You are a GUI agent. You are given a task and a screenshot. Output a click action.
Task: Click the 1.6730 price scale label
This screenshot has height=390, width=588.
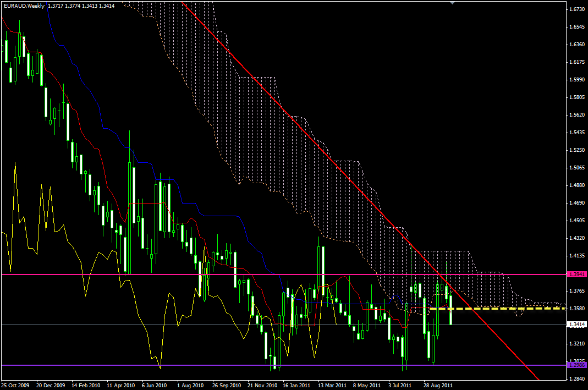[x=576, y=9]
